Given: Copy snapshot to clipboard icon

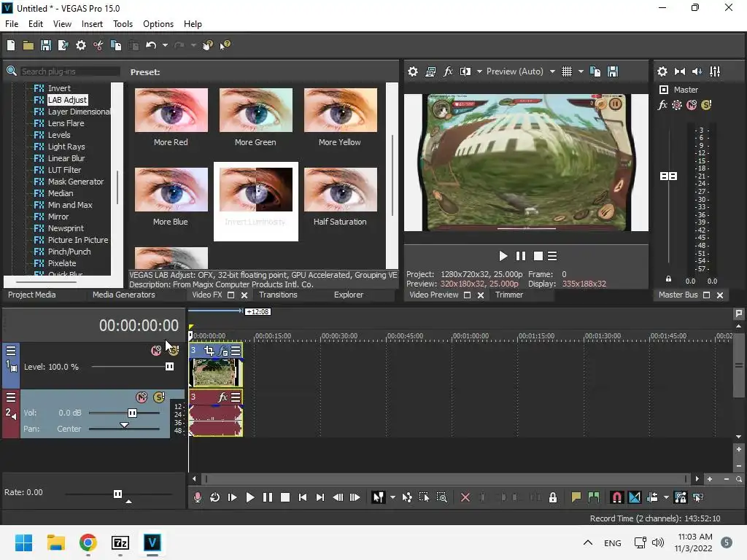Looking at the screenshot, I should pyautogui.click(x=595, y=71).
